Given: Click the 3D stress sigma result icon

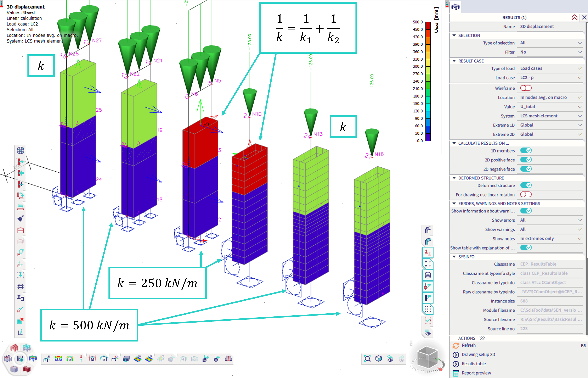Looking at the screenshot, I should tap(70, 359).
